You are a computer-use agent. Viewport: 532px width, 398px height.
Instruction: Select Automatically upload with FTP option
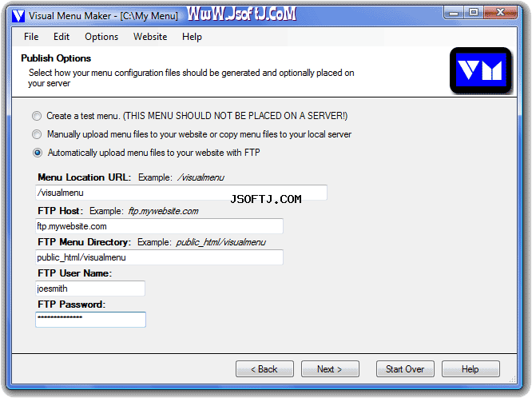[x=38, y=153]
